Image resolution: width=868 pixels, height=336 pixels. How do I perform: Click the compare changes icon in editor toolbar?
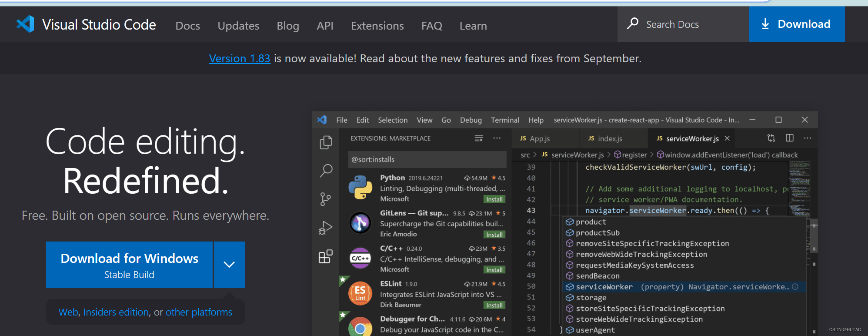pos(771,138)
